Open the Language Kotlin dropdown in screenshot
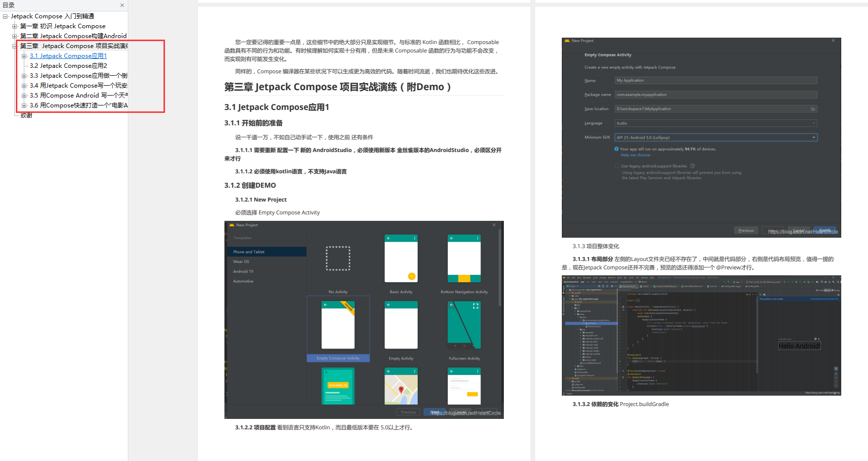This screenshot has width=868, height=461. pos(716,123)
